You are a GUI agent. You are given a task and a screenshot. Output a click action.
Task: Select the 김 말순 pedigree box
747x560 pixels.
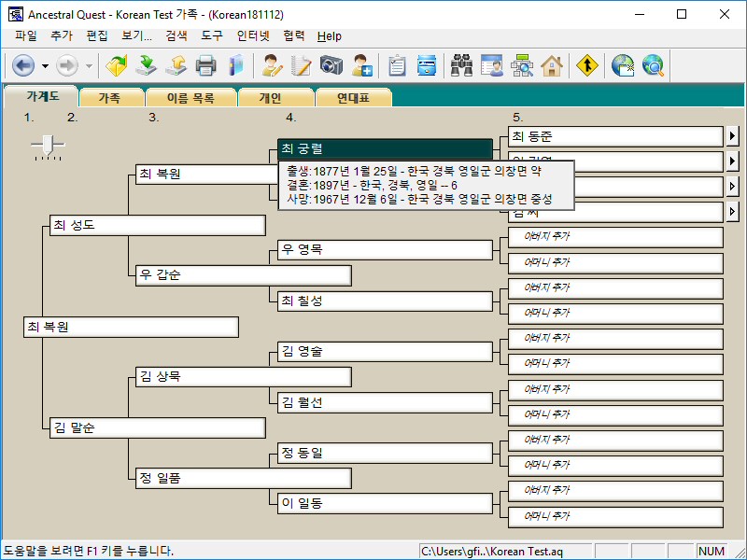[x=157, y=428]
